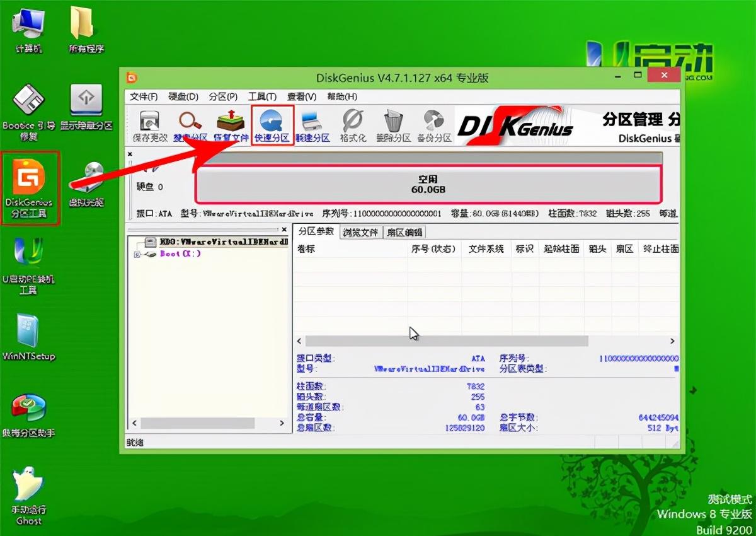Click the Search Partition (搜索分区) magnifier icon
The image size is (756, 536).
pos(190,127)
